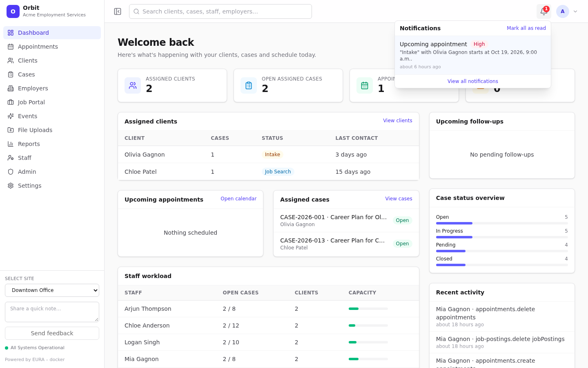The image size is (588, 368).
Task: Open case CASE-2026-013
Action: 346,244
